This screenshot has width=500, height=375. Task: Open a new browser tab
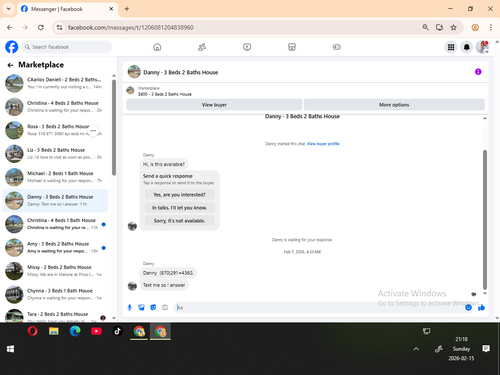tap(127, 9)
